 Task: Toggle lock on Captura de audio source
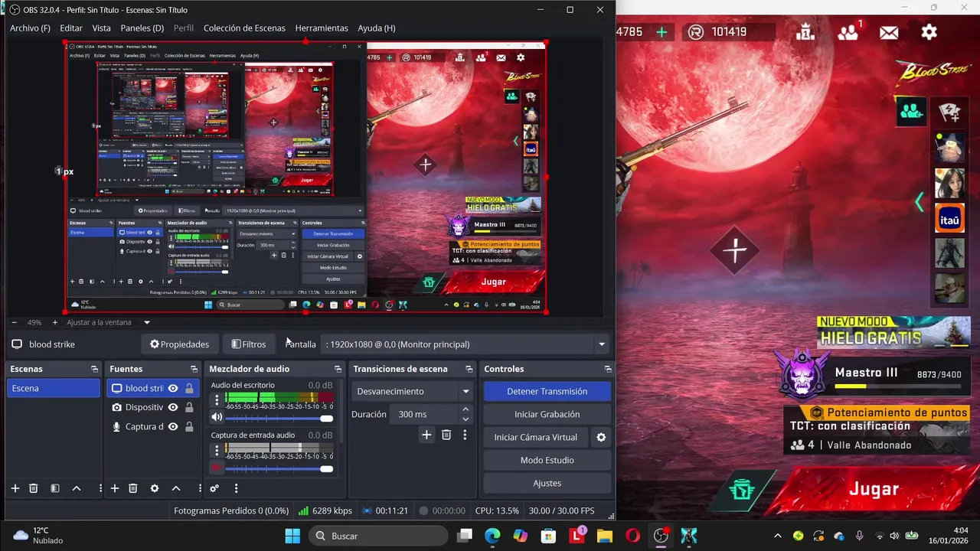coord(189,426)
